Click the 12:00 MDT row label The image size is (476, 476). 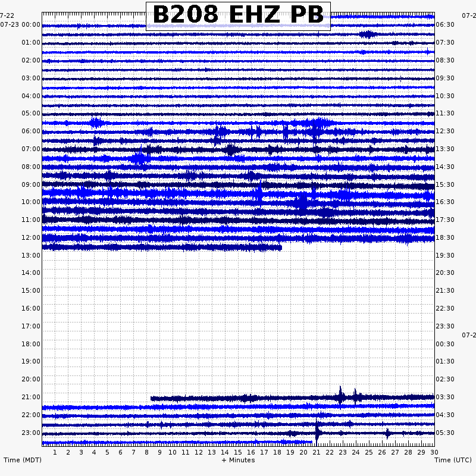(31, 237)
